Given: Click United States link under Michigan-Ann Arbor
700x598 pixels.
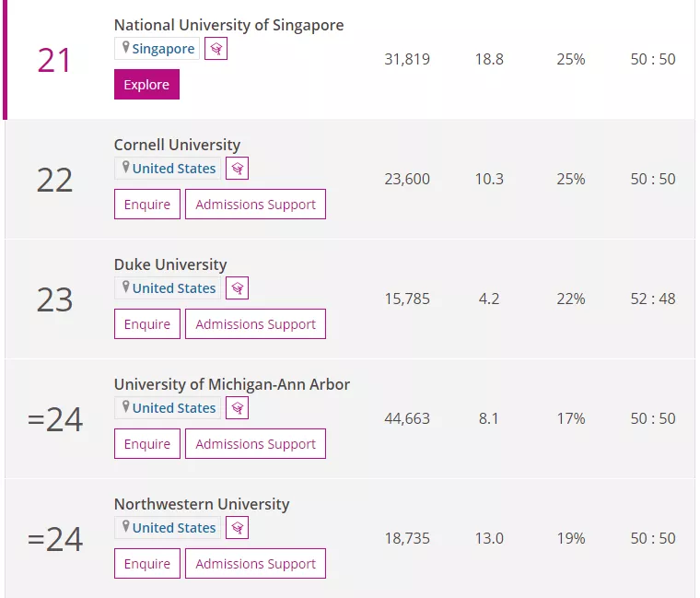Looking at the screenshot, I should point(174,408).
